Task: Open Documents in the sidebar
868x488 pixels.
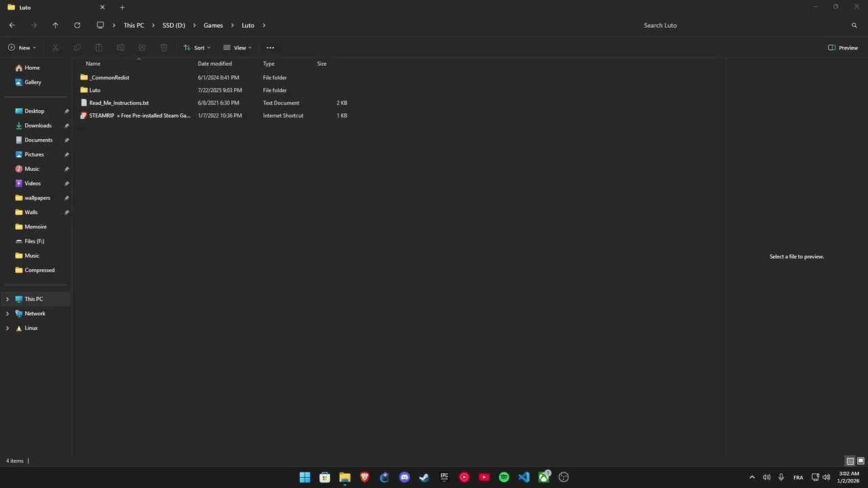Action: (39, 140)
